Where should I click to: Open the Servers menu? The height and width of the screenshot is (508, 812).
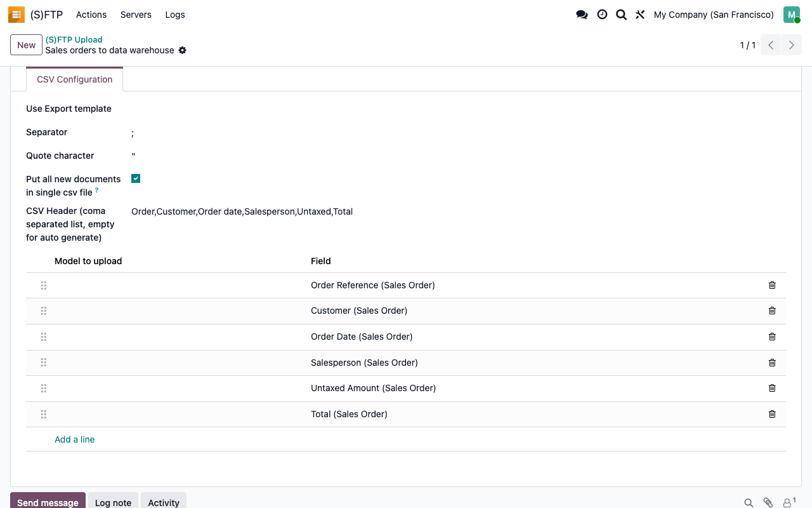[x=136, y=15]
